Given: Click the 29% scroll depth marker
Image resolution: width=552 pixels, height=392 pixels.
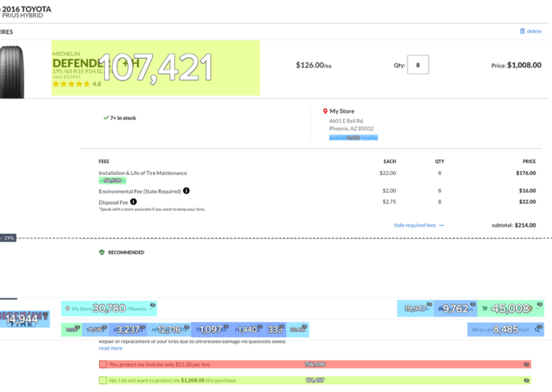Looking at the screenshot, I should coord(8,238).
